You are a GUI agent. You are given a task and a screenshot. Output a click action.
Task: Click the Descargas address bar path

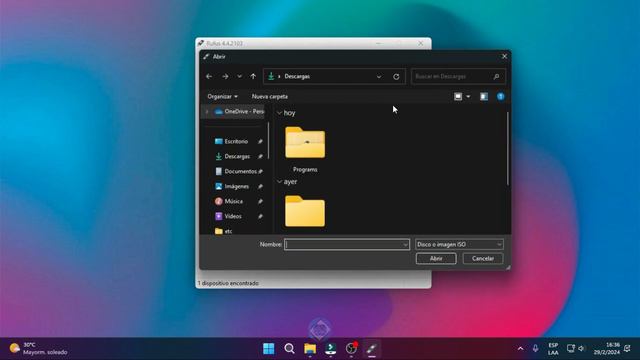[297, 76]
